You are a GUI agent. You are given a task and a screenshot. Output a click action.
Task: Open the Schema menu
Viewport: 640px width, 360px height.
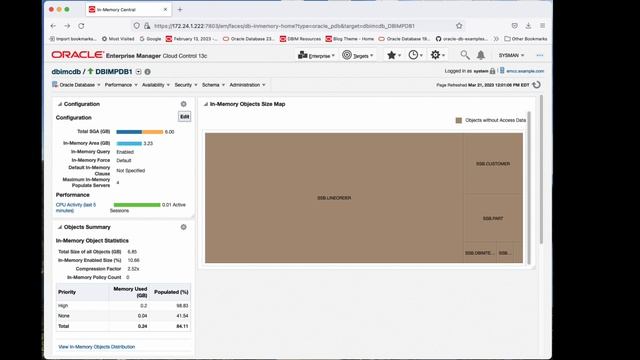tap(213, 85)
